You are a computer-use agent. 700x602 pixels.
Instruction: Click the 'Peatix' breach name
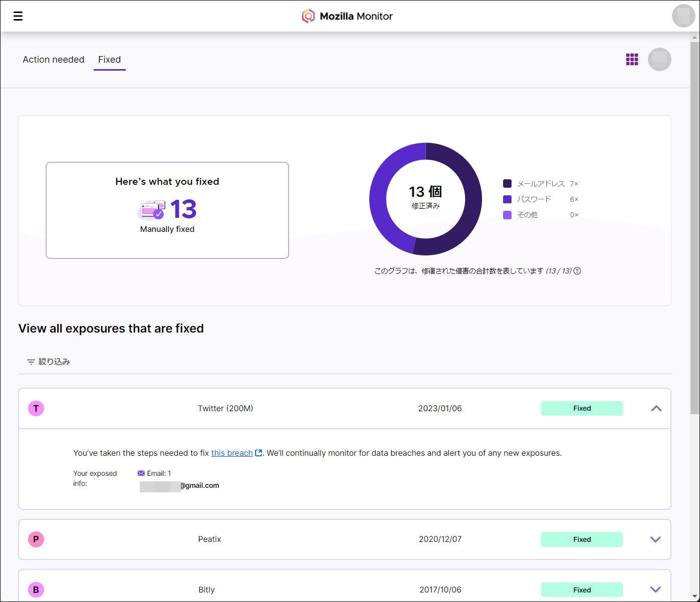coord(209,539)
